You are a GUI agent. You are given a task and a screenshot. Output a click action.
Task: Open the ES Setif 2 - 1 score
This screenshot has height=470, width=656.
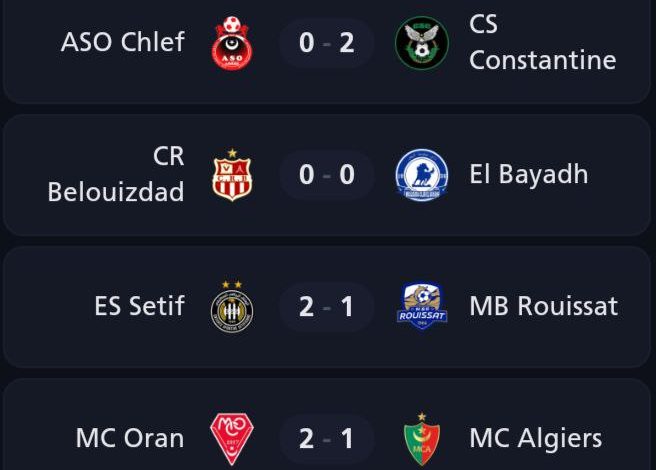click(x=327, y=306)
